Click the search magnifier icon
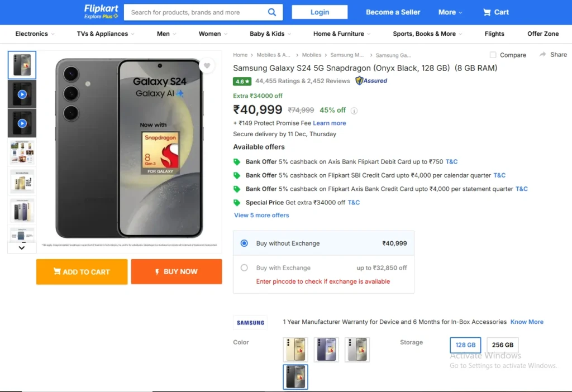The width and height of the screenshot is (572, 392). (x=272, y=12)
